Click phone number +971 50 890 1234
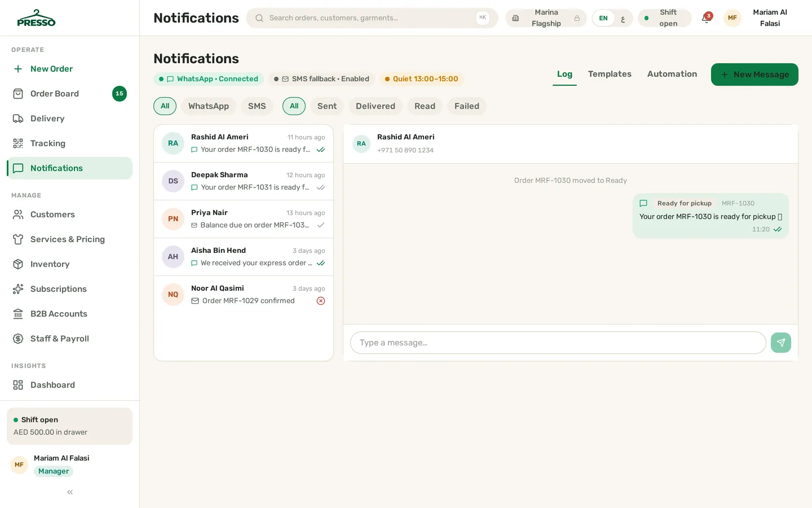Image resolution: width=812 pixels, height=508 pixels. coord(405,150)
